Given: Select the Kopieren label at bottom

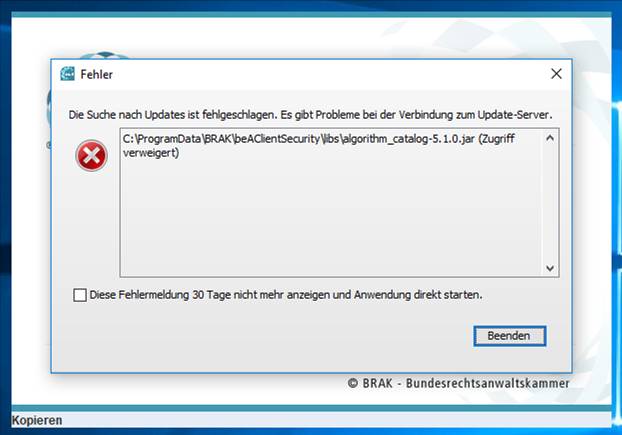Looking at the screenshot, I should (x=37, y=420).
